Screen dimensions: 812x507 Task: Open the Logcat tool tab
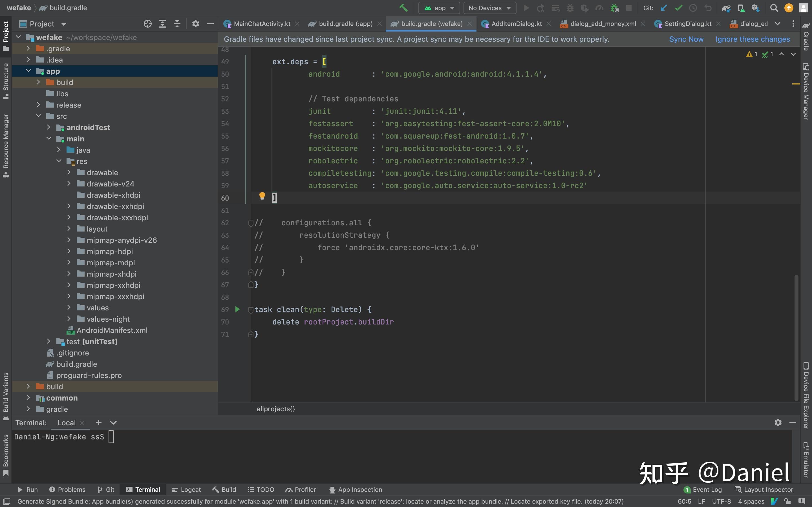click(186, 490)
